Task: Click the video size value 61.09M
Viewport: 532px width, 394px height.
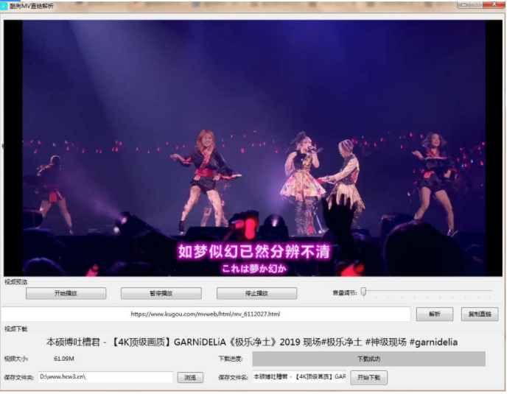Action: pyautogui.click(x=64, y=359)
